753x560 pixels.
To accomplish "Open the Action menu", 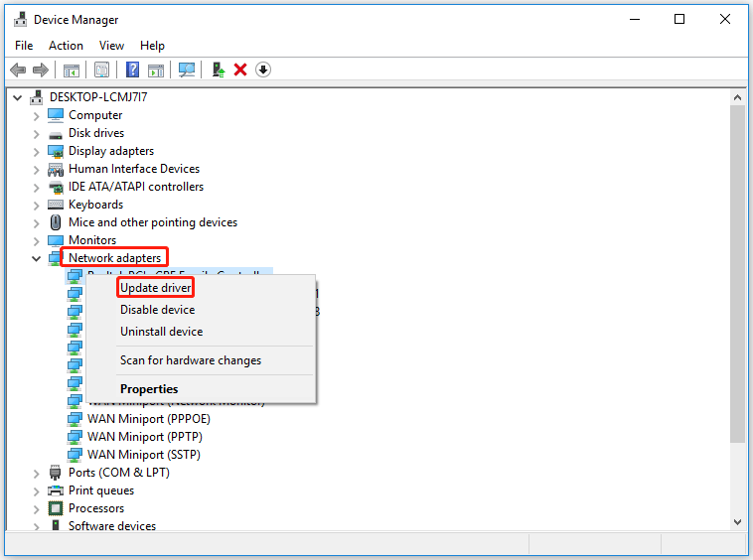I will (66, 46).
